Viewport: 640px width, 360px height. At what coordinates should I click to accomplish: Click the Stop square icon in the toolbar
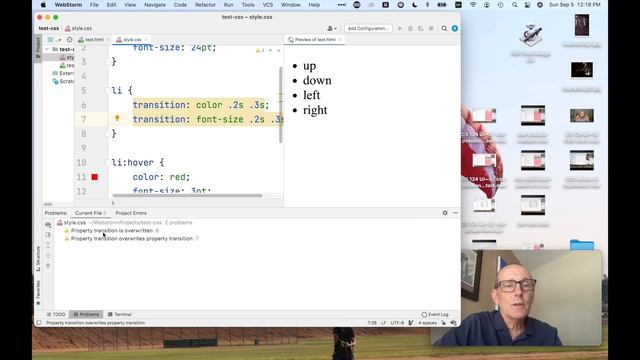point(431,28)
